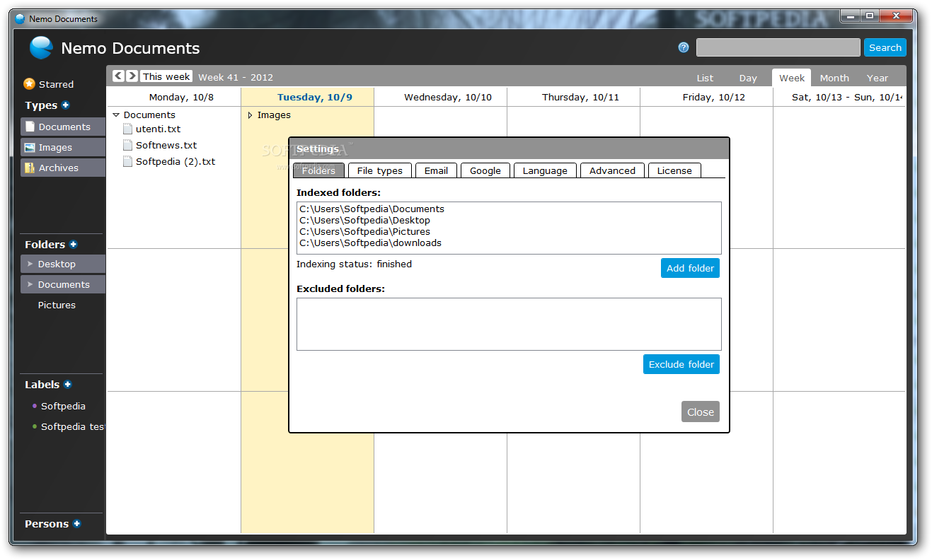
Task: Maximize the Nemo Documents window
Action: pyautogui.click(x=869, y=16)
